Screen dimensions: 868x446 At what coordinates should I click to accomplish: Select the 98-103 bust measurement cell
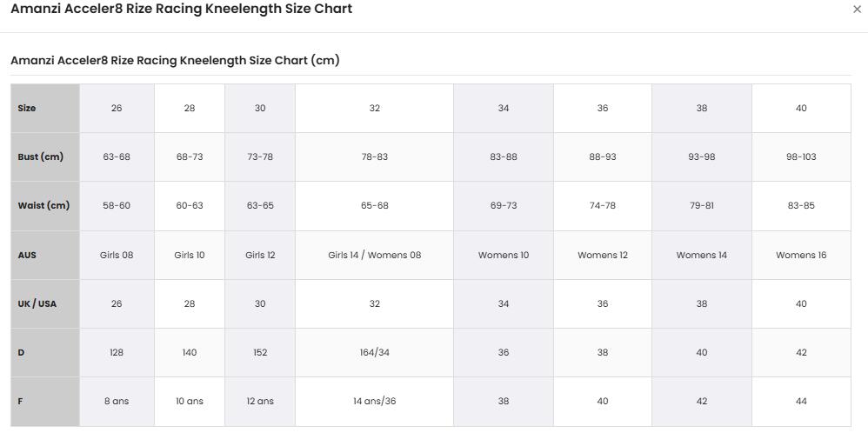[x=801, y=156]
